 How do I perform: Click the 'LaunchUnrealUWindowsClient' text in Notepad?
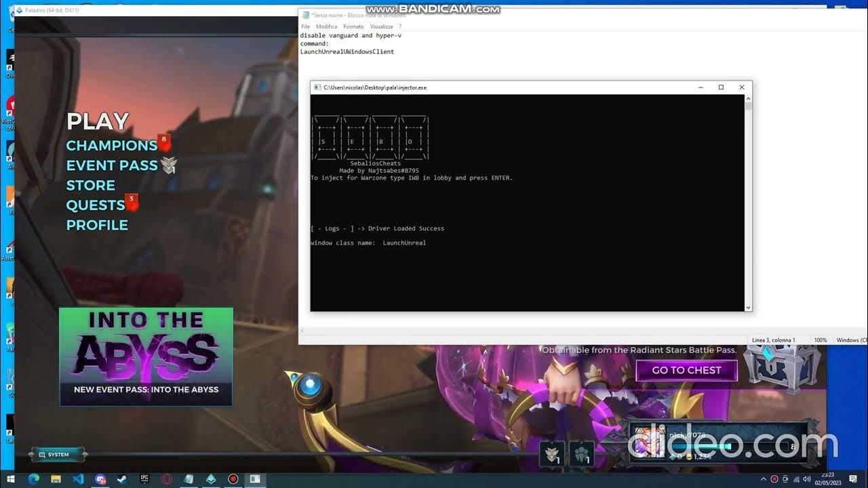tap(347, 52)
